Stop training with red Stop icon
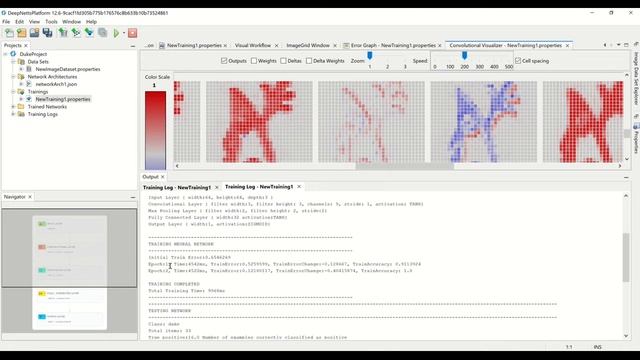This screenshot has height=360, width=640. pos(132,33)
